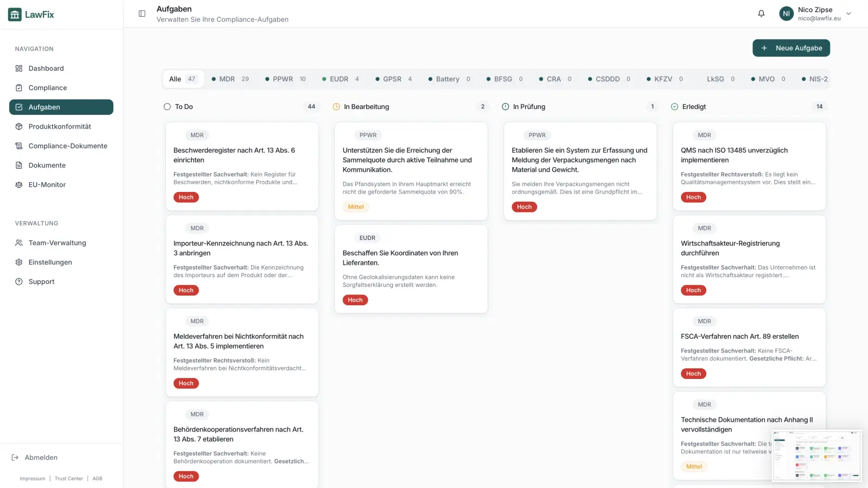Click the Einstellungen gear icon
Screen dimensions: 868x488
coord(19,262)
